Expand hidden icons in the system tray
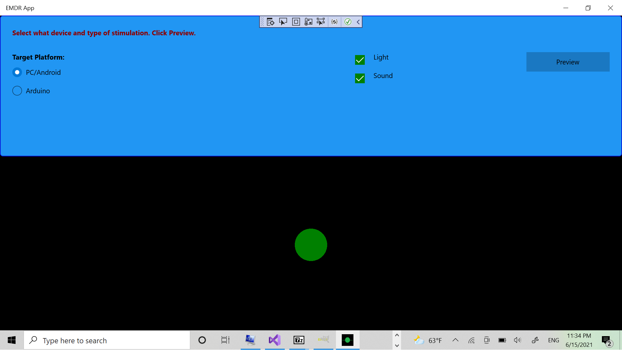The image size is (622, 364). pos(455,340)
